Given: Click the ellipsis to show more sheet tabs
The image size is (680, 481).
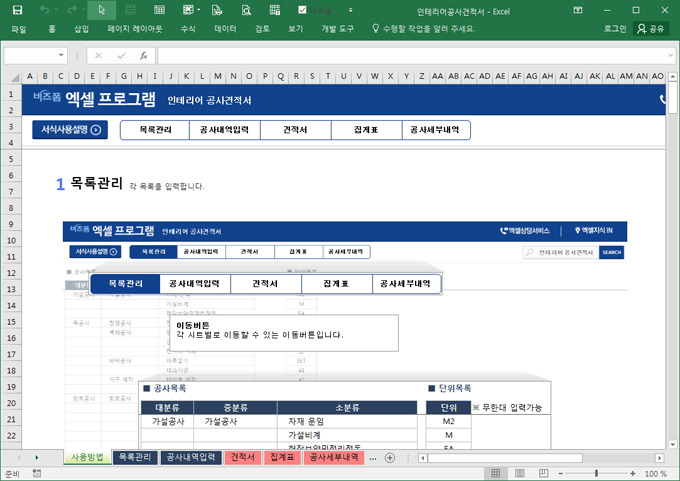Looking at the screenshot, I should (373, 458).
